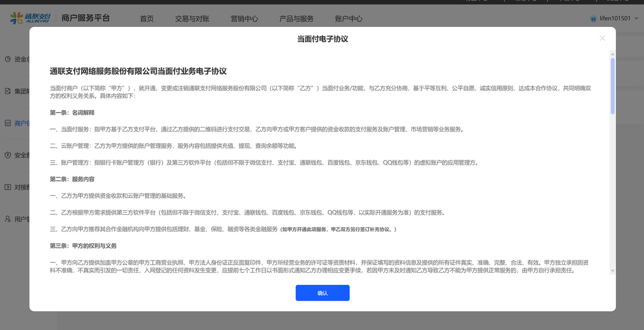644x330 pixels.
Task: Click the intro paragraph starting 当面付商户（以下简称“甲方”）
Action: pyautogui.click(x=320, y=92)
